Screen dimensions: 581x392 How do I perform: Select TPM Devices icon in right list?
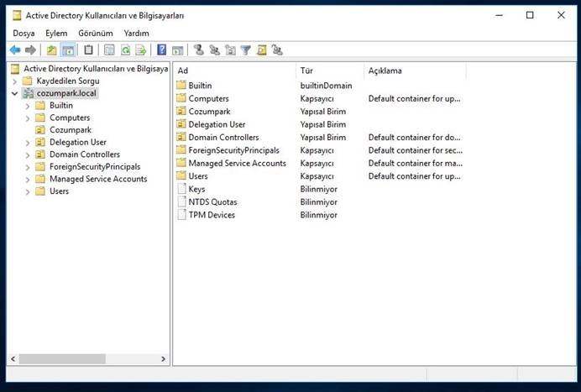[x=181, y=215]
